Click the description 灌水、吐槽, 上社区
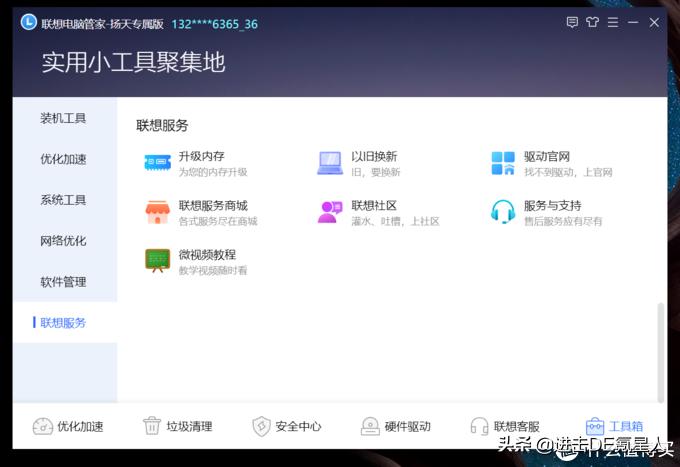680x467 pixels. coord(396,221)
